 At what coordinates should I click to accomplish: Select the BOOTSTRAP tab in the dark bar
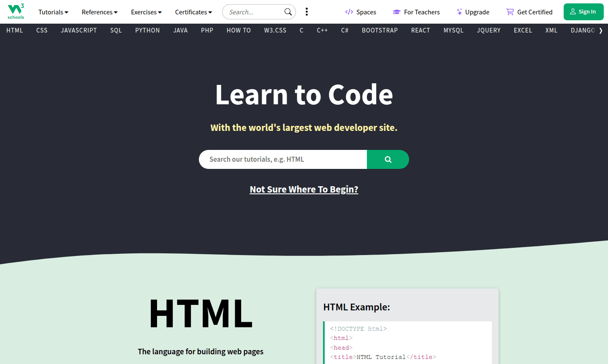click(x=380, y=30)
